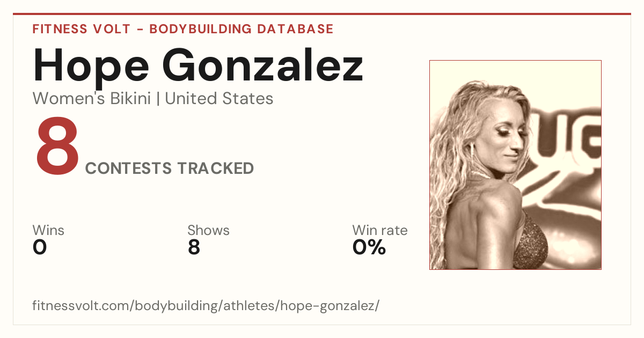Click the word Gonzalez in the heading
Viewport: 644px width, 338px height.
[263, 65]
